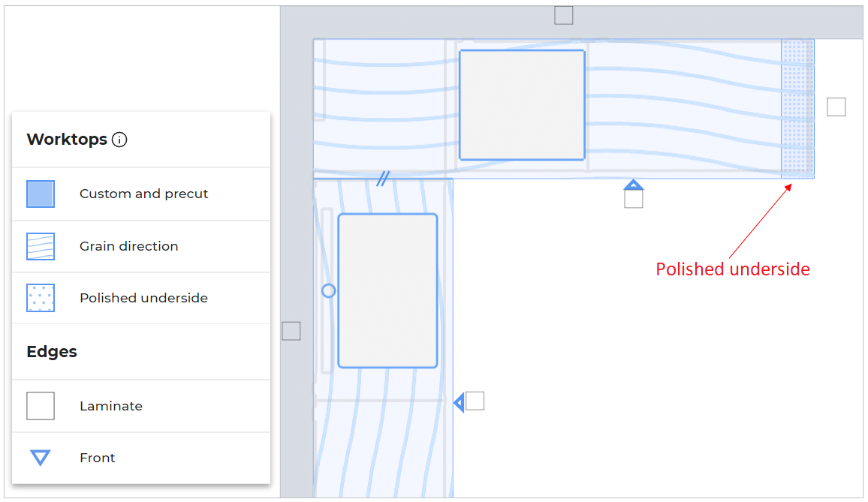Toggle the edge square on the far left side
This screenshot has height=502, width=868.
tap(291, 331)
